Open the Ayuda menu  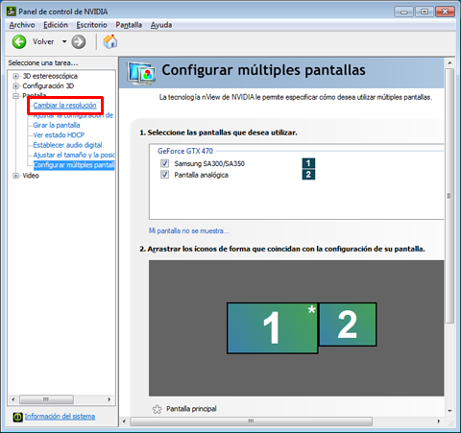tap(161, 25)
